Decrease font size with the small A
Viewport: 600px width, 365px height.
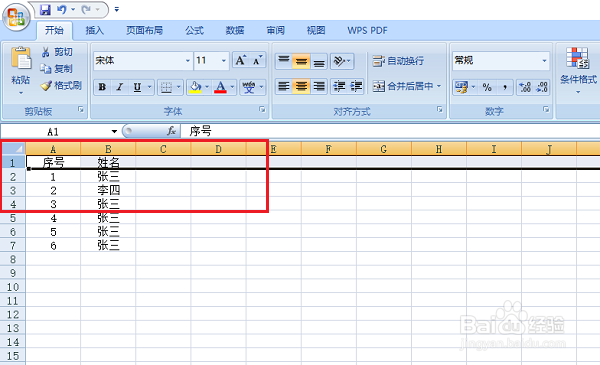tap(258, 60)
